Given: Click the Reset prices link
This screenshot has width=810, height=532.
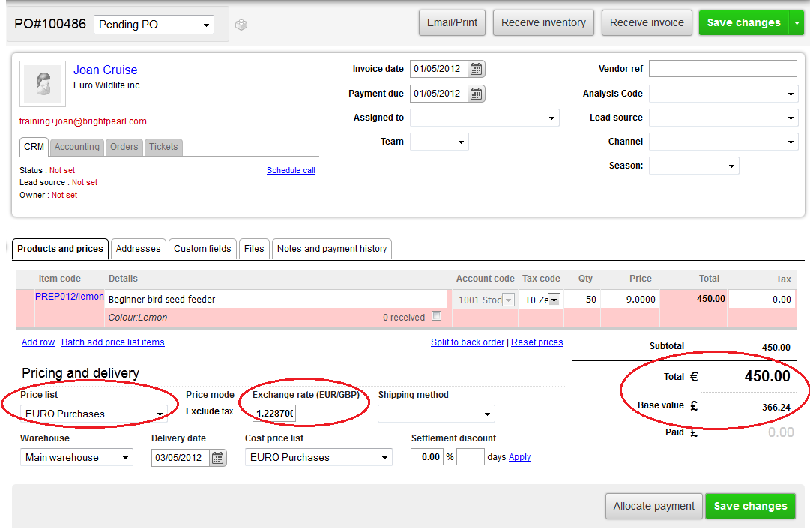Looking at the screenshot, I should tap(537, 342).
